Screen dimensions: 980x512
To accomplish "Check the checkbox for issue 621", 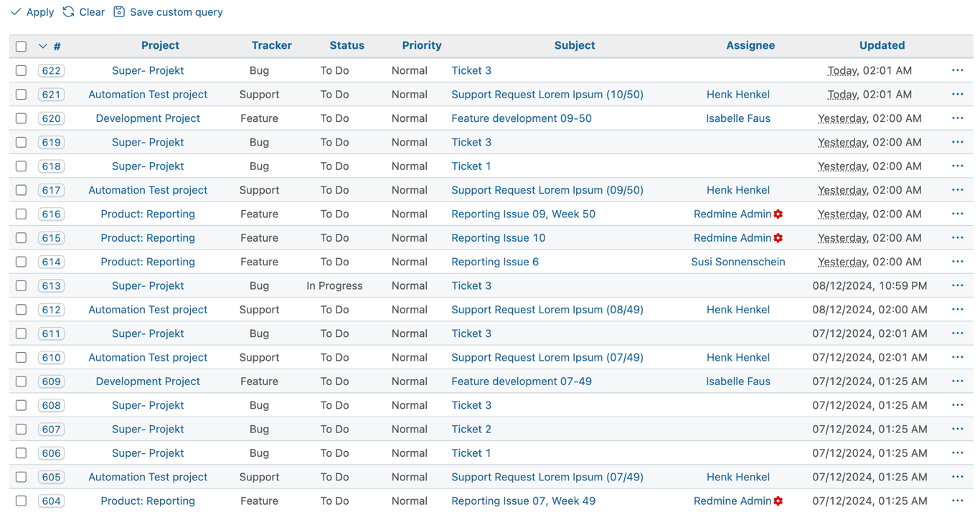I will coord(21,94).
